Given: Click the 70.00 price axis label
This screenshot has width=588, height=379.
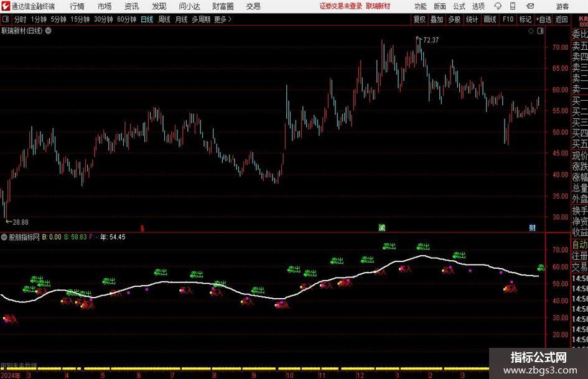Looking at the screenshot, I should pos(560,47).
